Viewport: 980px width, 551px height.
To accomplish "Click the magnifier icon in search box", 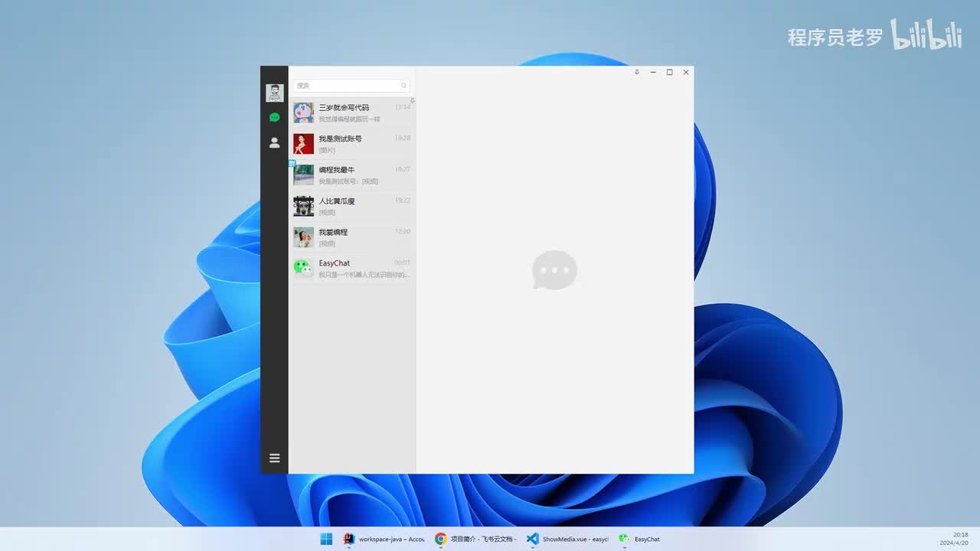I will point(403,86).
